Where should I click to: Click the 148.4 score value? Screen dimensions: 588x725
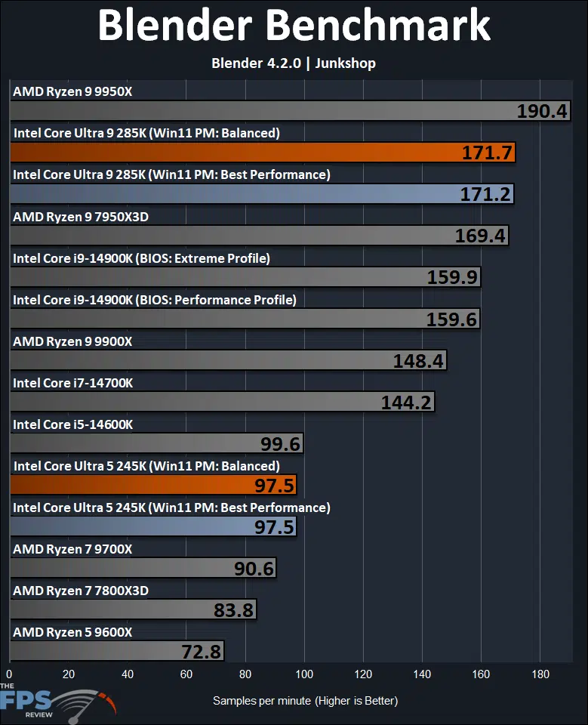(418, 361)
